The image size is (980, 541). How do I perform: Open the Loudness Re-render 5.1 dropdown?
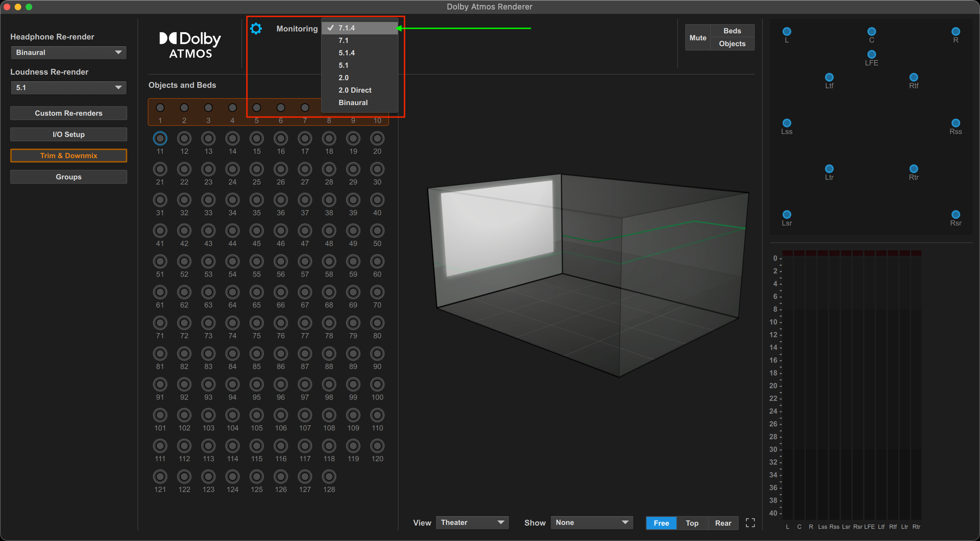click(68, 87)
